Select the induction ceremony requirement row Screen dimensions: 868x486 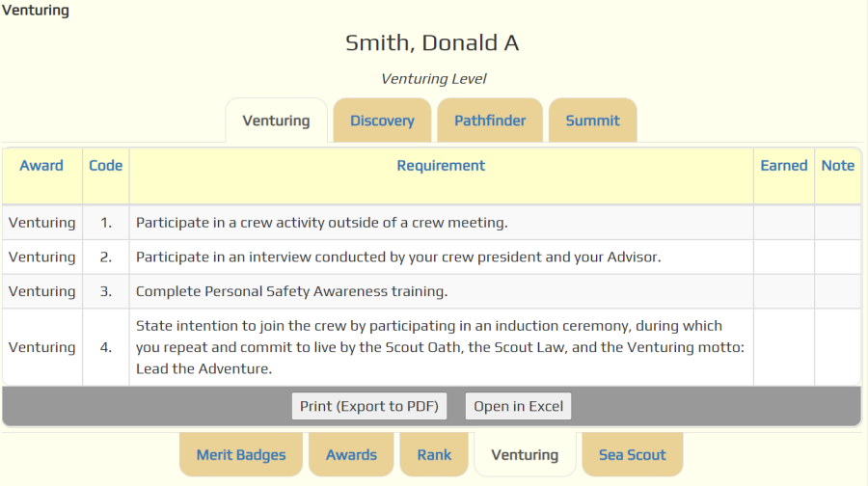click(x=432, y=347)
